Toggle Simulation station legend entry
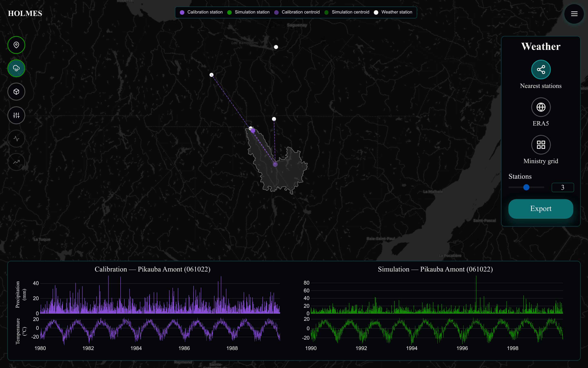This screenshot has height=368, width=588. point(248,12)
